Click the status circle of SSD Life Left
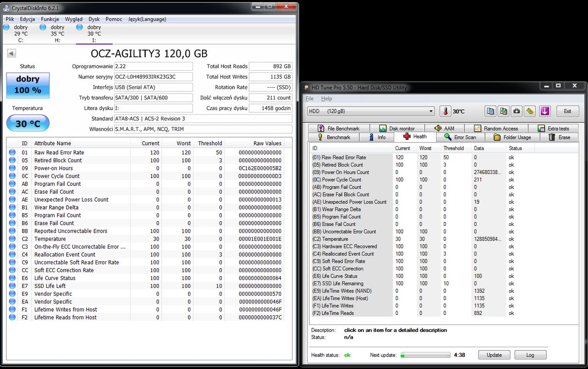Image resolution: width=588 pixels, height=369 pixels. pos(12,286)
